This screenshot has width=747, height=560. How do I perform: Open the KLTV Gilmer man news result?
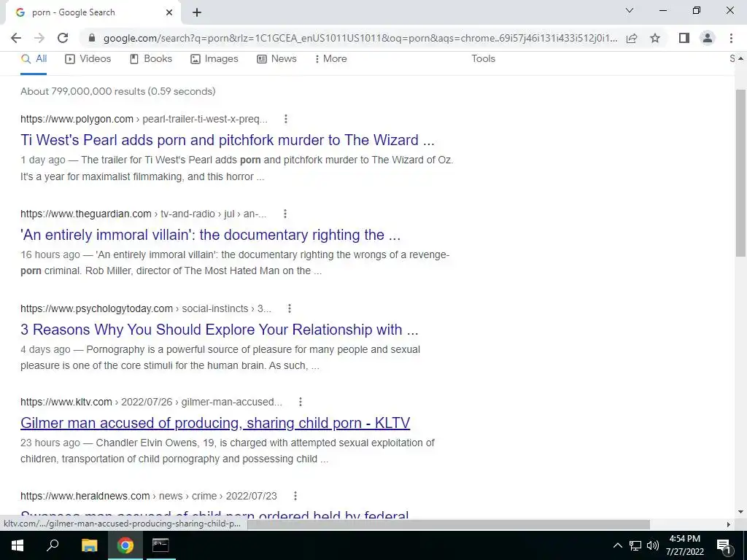coord(215,423)
